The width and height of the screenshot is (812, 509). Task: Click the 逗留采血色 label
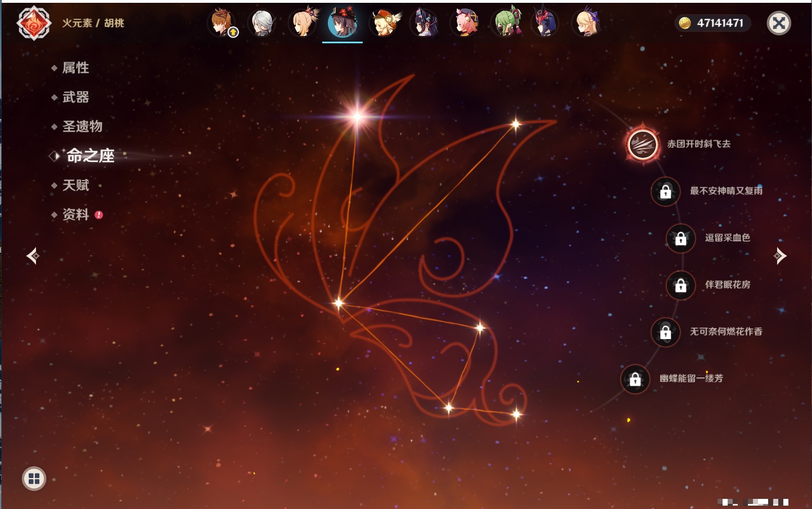pyautogui.click(x=728, y=237)
